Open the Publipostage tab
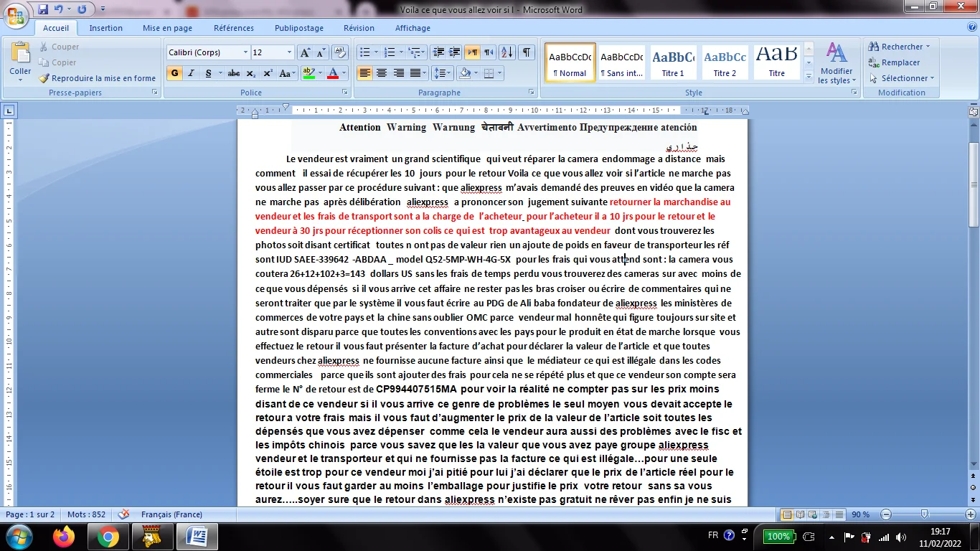Viewport: 980px width, 551px height. [298, 28]
